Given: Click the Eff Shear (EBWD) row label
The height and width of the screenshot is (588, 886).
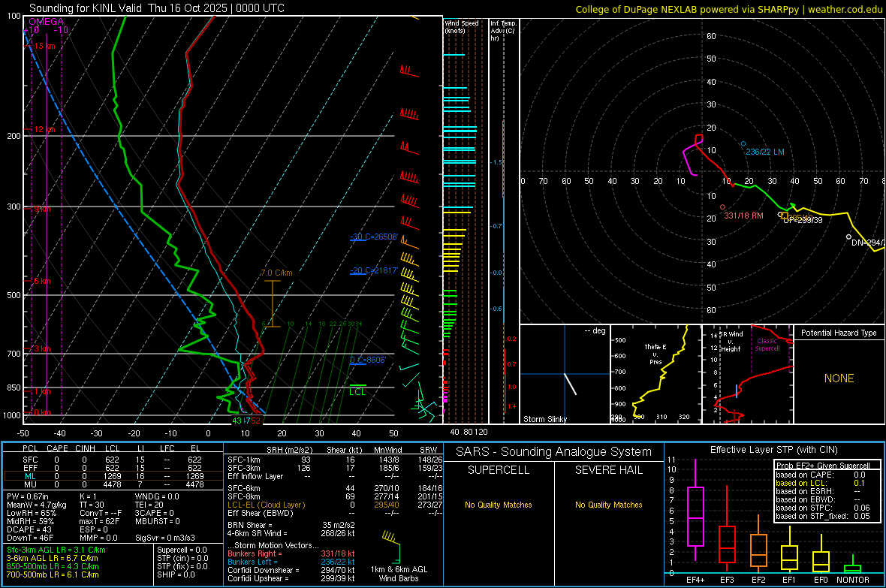Looking at the screenshot, I should (x=260, y=513).
